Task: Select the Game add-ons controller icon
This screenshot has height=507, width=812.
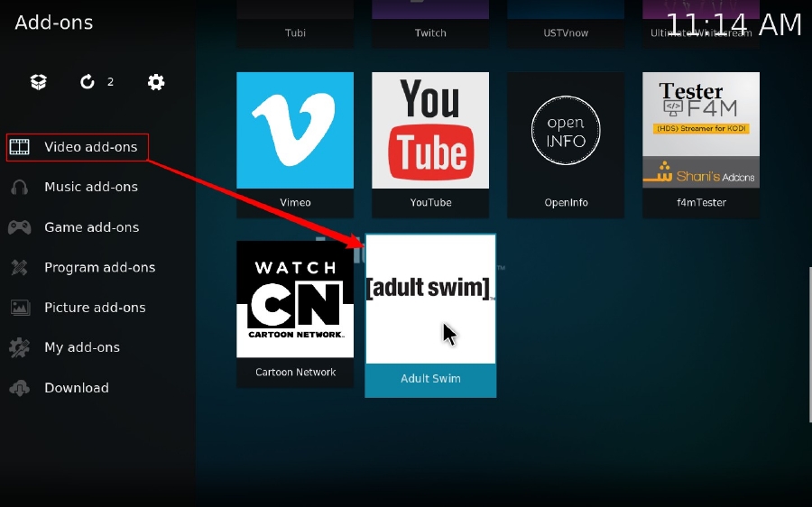Action: [x=20, y=226]
